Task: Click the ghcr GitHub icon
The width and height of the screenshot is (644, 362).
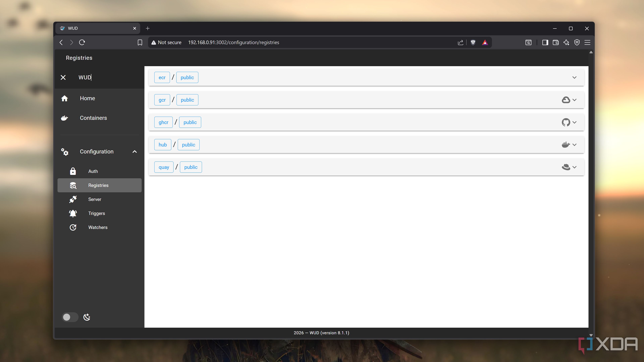Action: click(566, 122)
